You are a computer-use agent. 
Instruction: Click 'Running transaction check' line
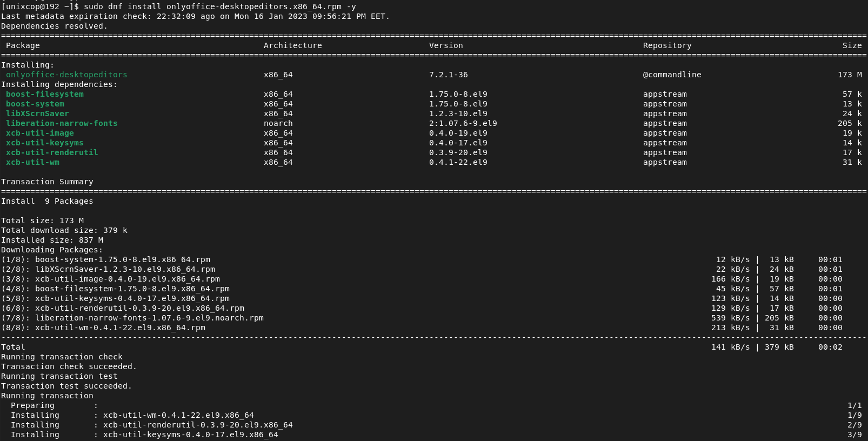(x=62, y=357)
